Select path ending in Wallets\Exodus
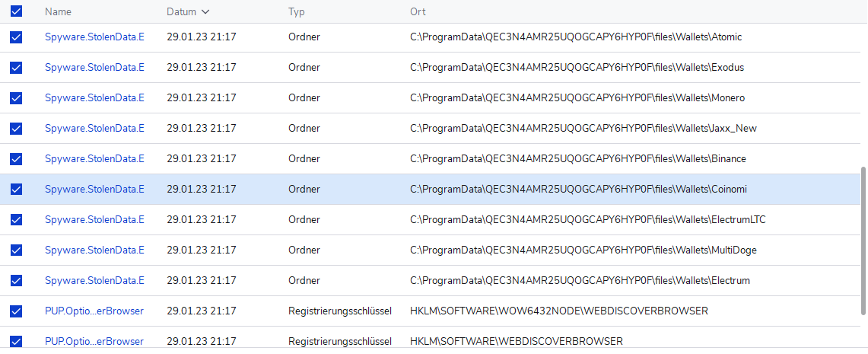Image resolution: width=868 pixels, height=354 pixels. [x=577, y=68]
